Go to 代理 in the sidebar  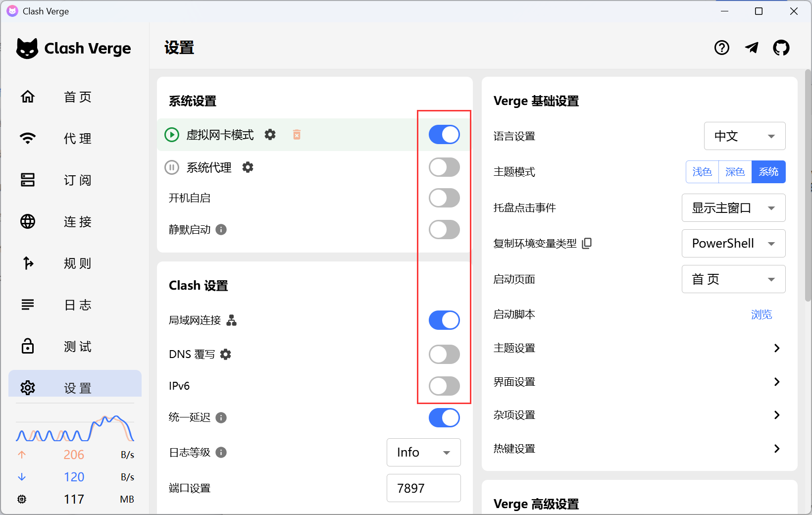pyautogui.click(x=75, y=138)
